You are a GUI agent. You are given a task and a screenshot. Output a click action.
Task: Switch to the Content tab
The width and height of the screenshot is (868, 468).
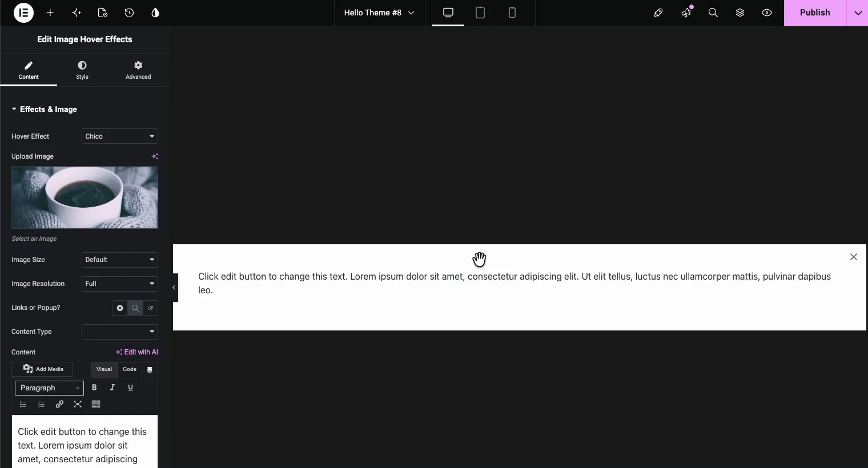point(29,70)
